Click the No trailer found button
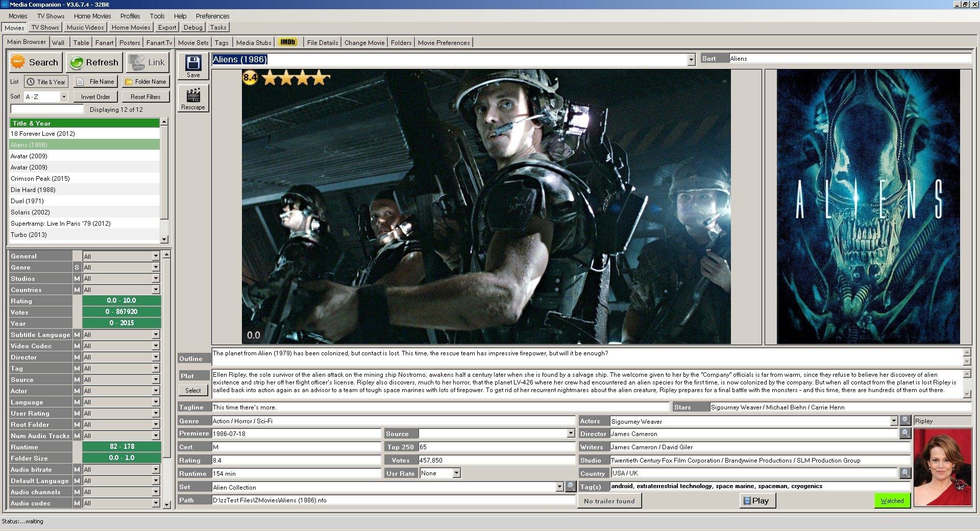The height and width of the screenshot is (531, 980). [609, 501]
